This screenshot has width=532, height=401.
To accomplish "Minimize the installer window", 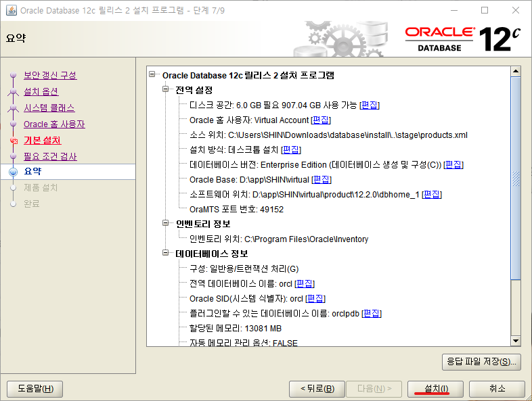I will (454, 10).
